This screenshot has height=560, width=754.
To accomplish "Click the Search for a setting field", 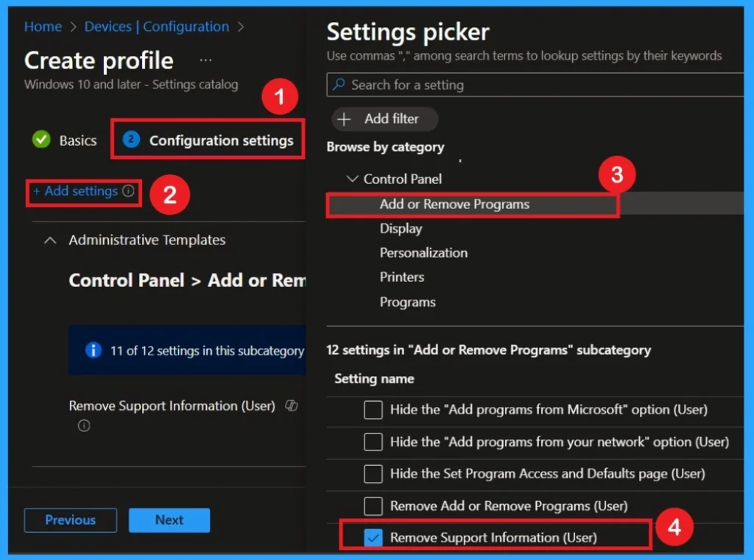I will tap(442, 85).
